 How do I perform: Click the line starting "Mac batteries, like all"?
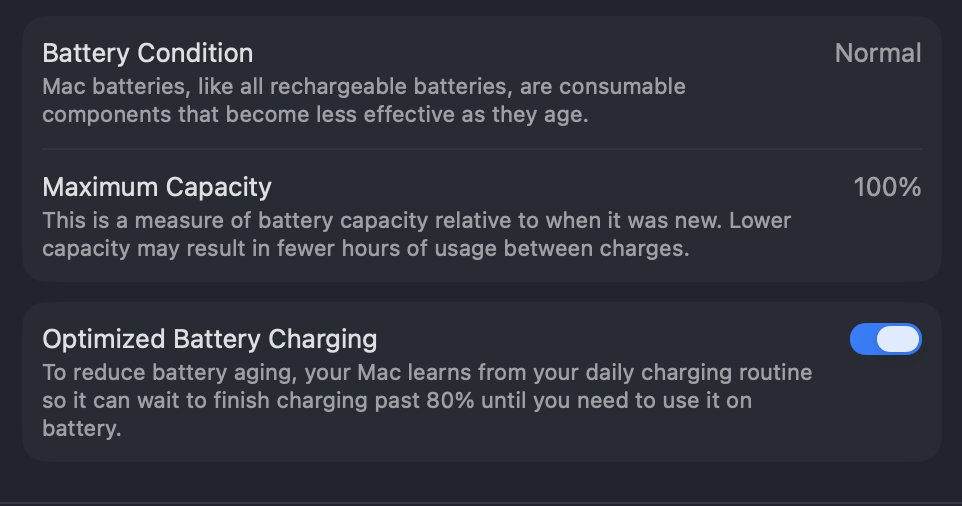[364, 86]
